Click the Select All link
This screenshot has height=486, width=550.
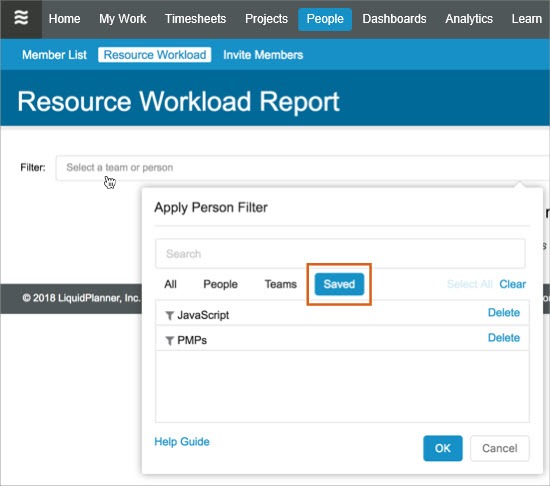pos(470,284)
